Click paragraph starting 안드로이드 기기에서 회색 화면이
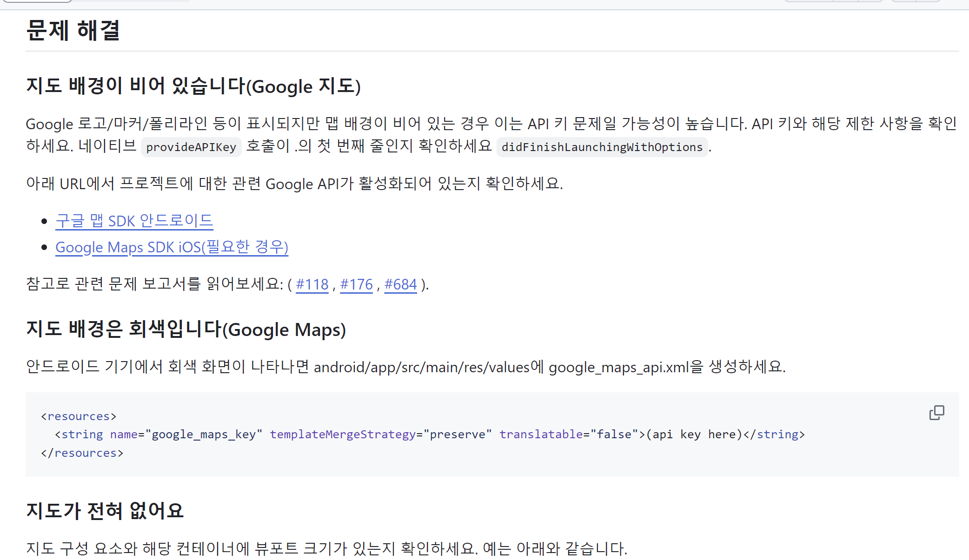This screenshot has height=560, width=969. (x=405, y=367)
